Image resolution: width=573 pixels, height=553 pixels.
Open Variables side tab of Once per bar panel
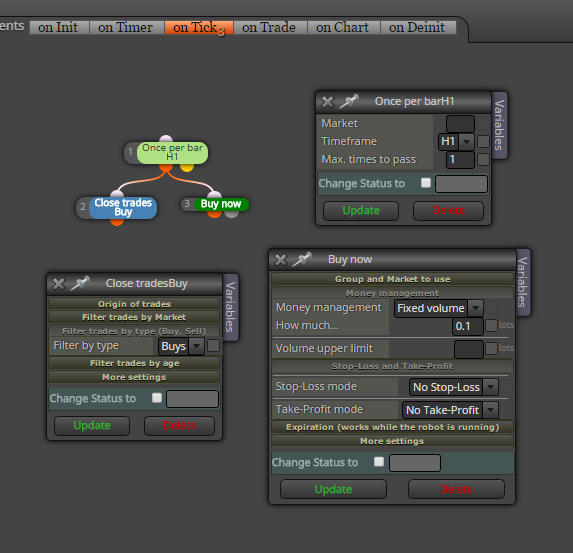pos(499,125)
